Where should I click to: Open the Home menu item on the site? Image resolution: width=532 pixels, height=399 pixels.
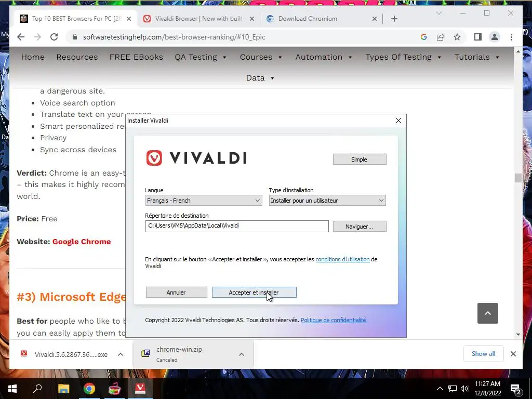tap(33, 57)
